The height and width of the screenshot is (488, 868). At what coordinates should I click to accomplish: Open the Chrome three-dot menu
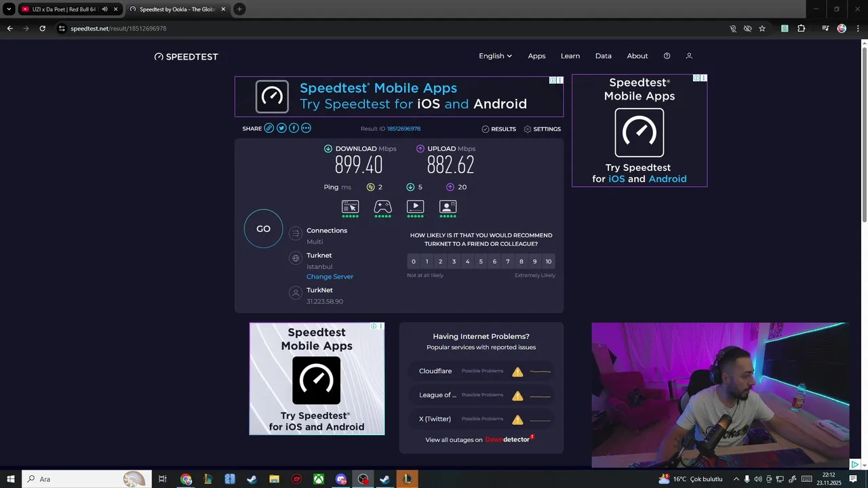(x=858, y=28)
